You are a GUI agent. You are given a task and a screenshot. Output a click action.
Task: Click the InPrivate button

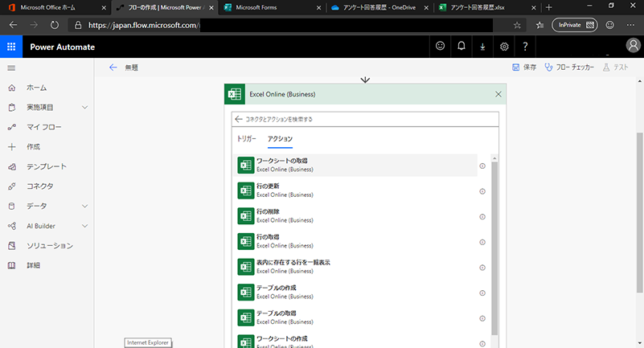pyautogui.click(x=575, y=25)
